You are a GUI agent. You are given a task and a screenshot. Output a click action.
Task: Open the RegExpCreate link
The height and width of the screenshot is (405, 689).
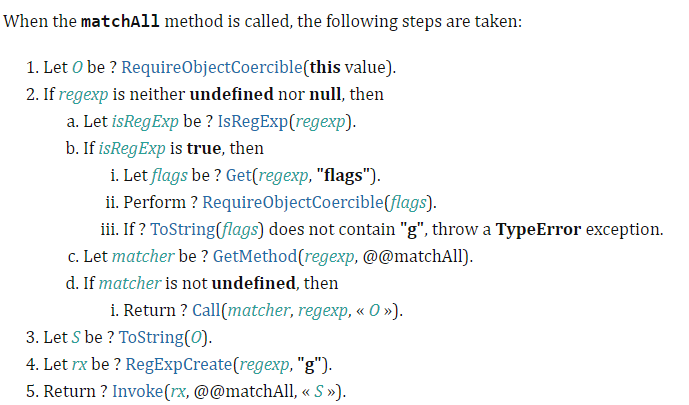(178, 364)
